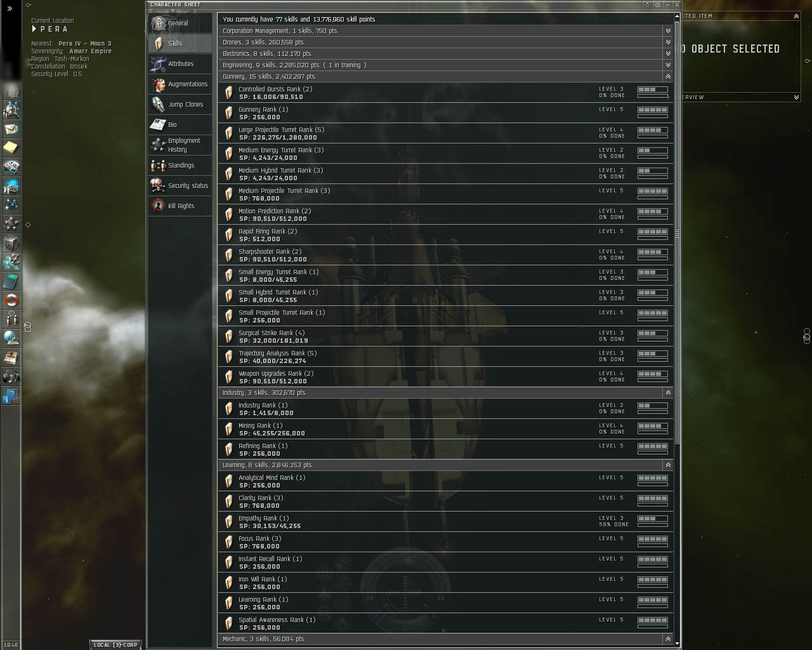
Task: Switch to the General tab
Action: [x=180, y=23]
